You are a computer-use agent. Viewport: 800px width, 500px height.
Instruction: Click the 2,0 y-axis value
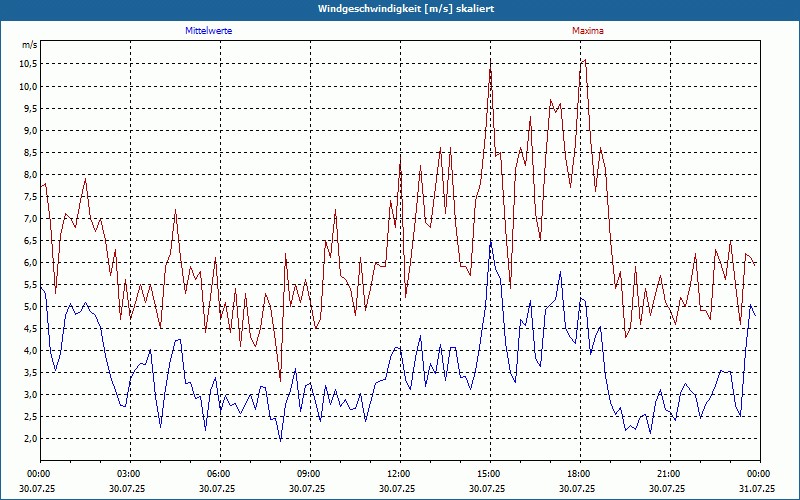(x=30, y=439)
